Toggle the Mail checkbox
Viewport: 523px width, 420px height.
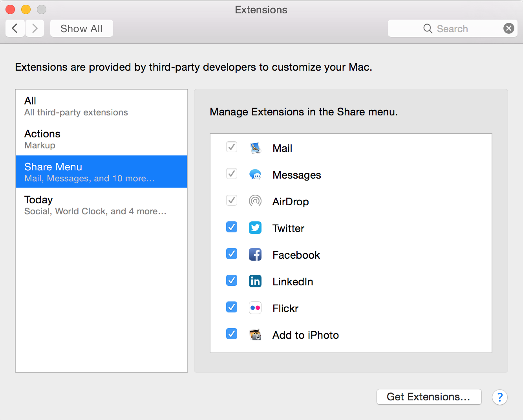click(x=232, y=147)
